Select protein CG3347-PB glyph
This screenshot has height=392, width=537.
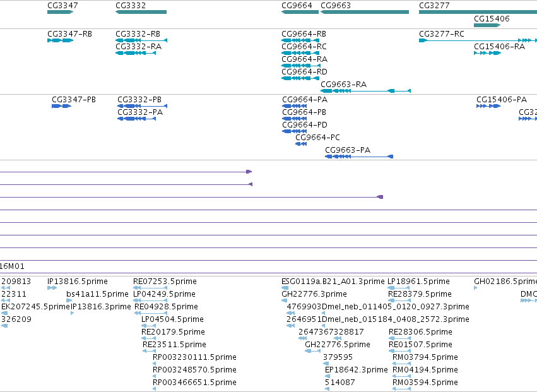click(x=61, y=106)
